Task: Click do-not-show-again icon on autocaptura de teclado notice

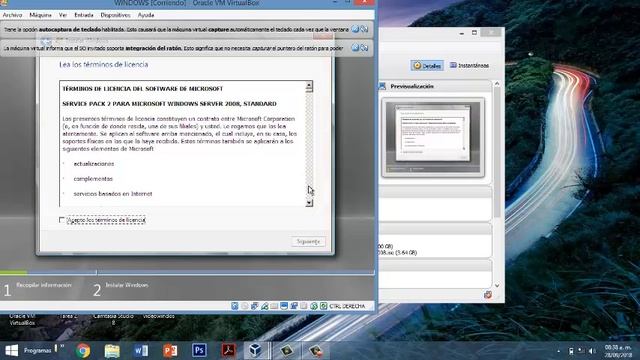Action: pos(364,29)
